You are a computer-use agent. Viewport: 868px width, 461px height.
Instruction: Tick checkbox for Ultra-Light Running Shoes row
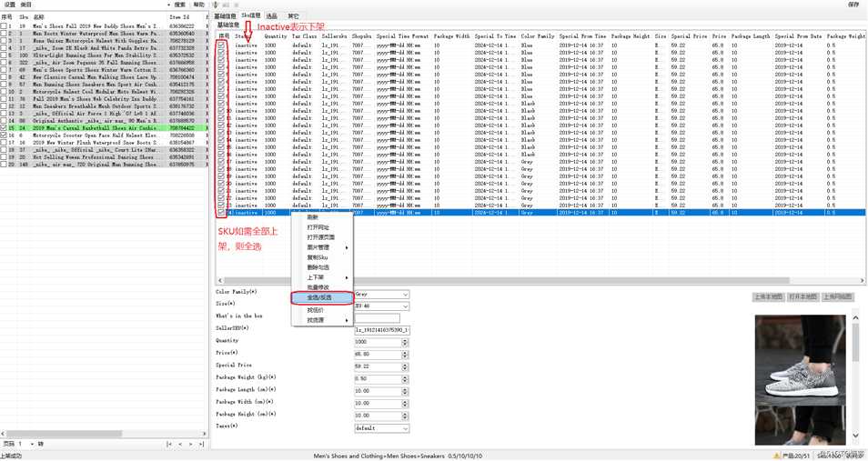[4, 55]
